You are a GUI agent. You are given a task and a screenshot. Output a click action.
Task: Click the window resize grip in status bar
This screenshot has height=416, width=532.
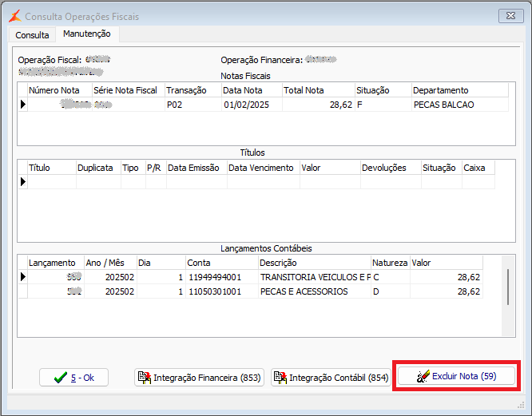(521, 405)
